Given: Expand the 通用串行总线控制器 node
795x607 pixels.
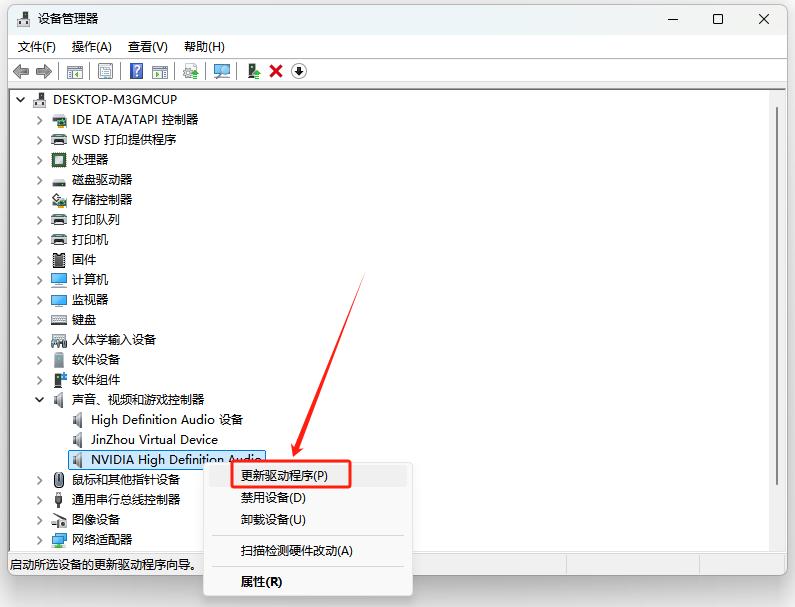Looking at the screenshot, I should 40,500.
